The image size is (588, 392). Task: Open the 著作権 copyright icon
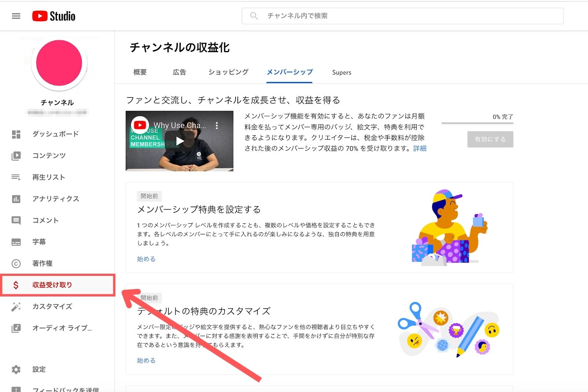tap(16, 263)
